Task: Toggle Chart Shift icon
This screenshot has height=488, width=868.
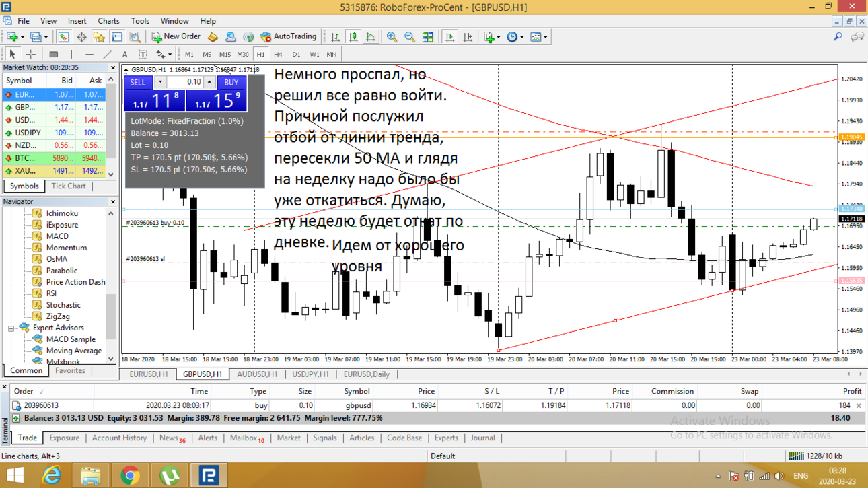Action: point(468,37)
